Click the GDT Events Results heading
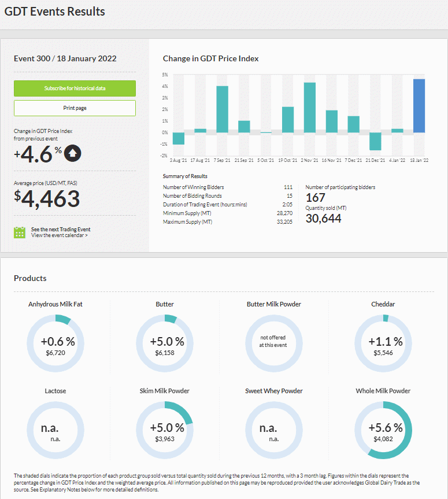The height and width of the screenshot is (499, 448). point(55,12)
